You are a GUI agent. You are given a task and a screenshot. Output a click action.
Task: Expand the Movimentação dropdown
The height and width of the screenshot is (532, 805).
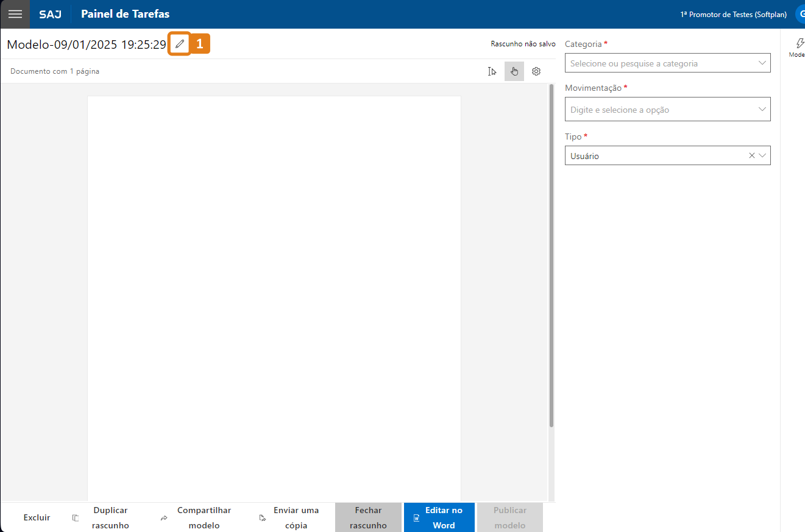pyautogui.click(x=762, y=109)
